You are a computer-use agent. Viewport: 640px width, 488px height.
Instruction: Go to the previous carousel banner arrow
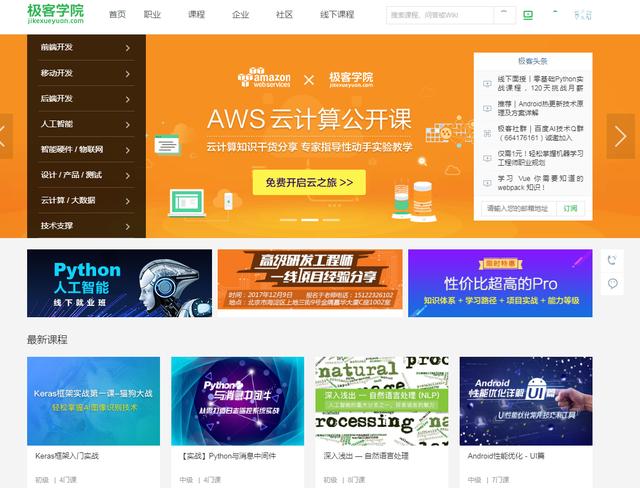[4, 136]
